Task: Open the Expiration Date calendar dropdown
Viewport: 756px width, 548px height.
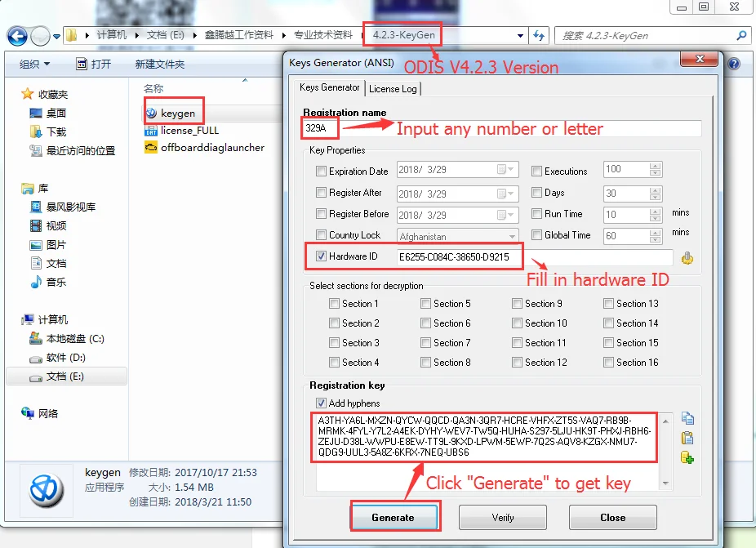Action: (506, 169)
